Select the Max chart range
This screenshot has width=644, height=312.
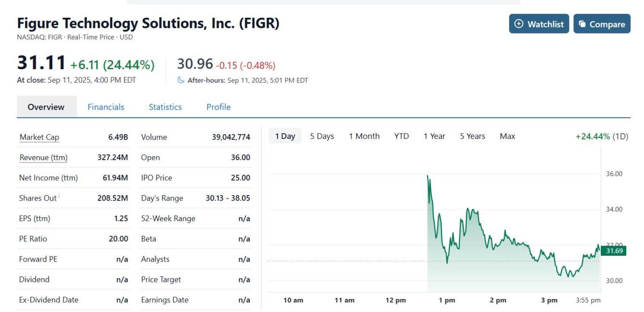point(507,136)
